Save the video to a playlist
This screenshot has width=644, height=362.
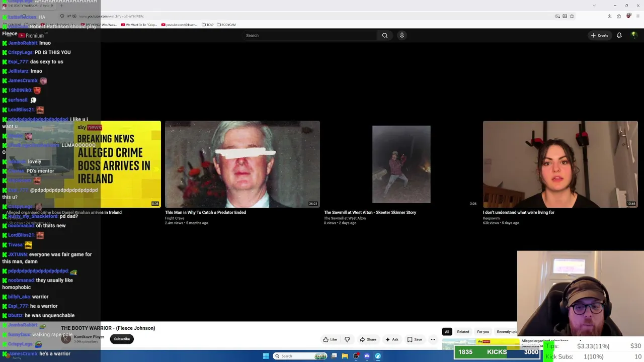pos(415,339)
